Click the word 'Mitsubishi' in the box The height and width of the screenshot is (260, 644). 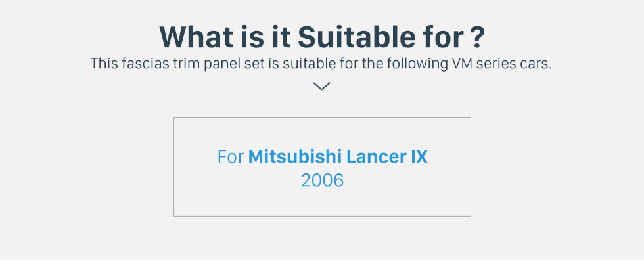295,157
